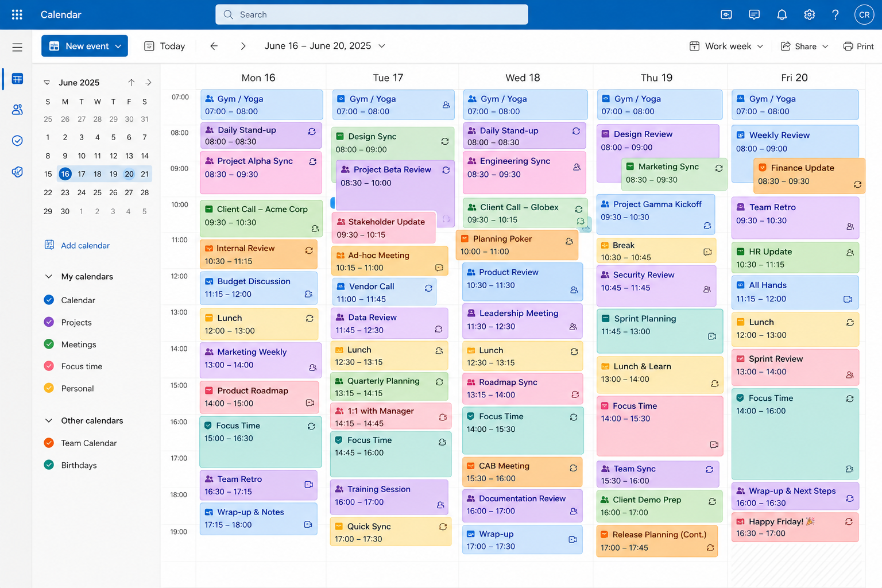This screenshot has width=882, height=588.
Task: Select June 20 in the mini calendar
Action: 129,174
